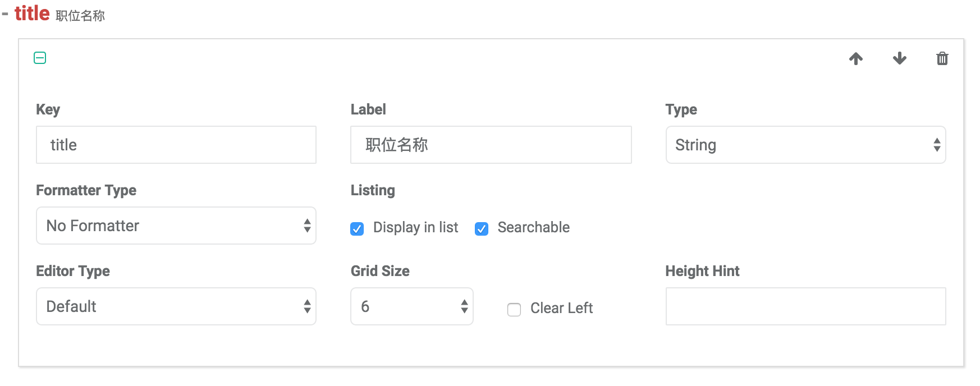Open the Editor Type dropdown showing Default
The image size is (980, 386).
tap(176, 306)
